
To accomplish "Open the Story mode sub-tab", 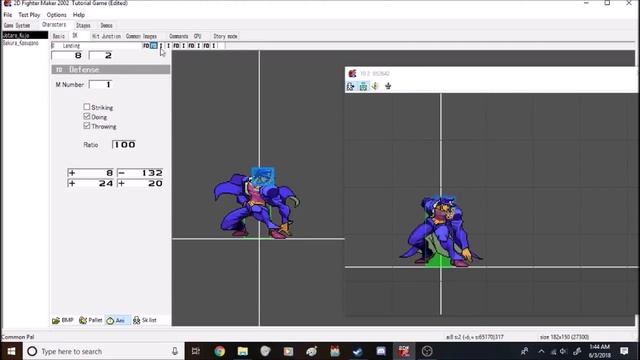I will point(225,36).
